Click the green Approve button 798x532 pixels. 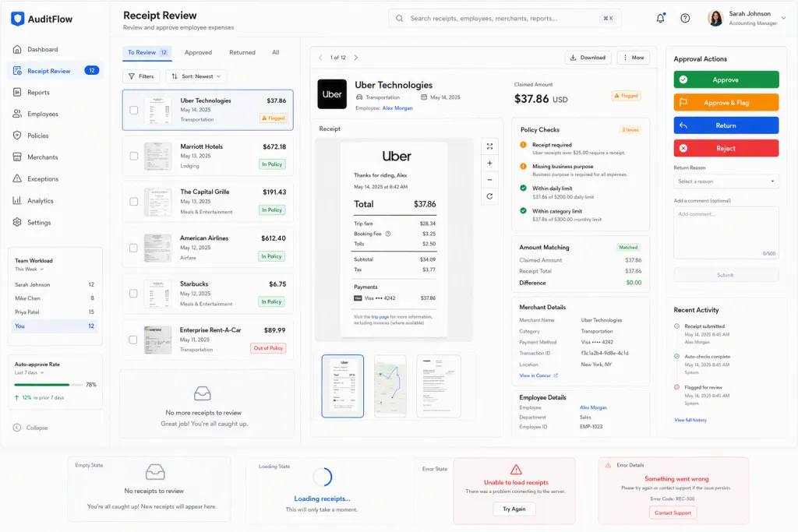click(726, 80)
